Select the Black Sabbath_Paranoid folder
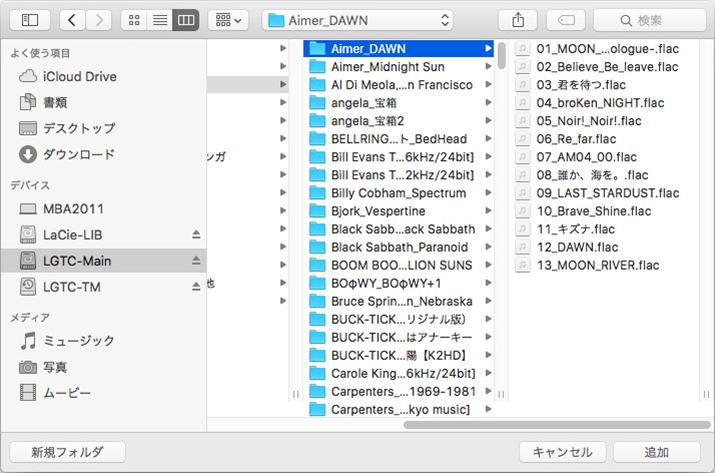Image resolution: width=715 pixels, height=473 pixels. 399,247
